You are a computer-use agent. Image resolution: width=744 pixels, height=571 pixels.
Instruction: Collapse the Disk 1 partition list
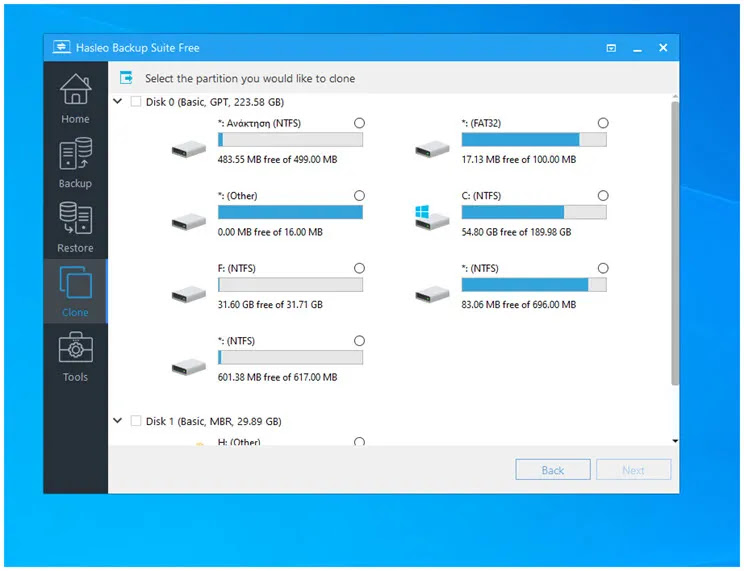[118, 421]
